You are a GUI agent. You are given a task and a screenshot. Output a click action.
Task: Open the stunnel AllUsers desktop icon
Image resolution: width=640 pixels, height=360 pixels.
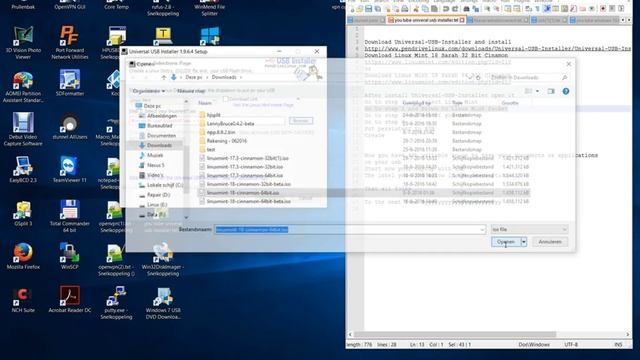[69, 126]
